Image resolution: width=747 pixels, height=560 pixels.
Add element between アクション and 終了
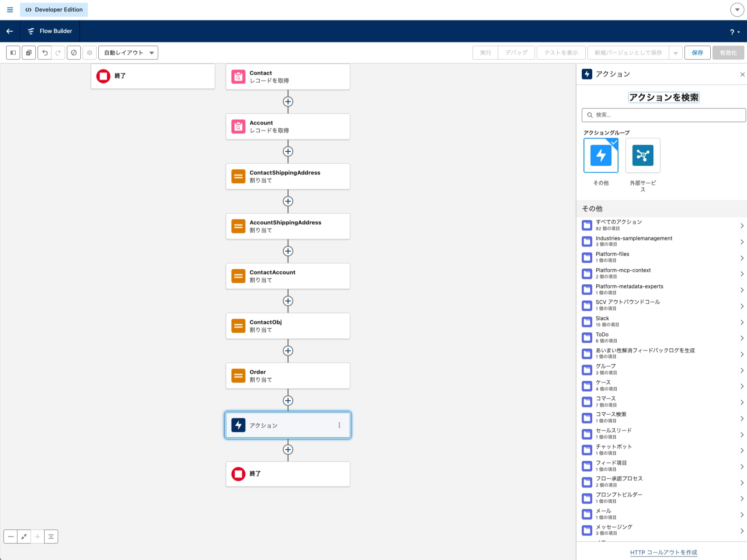tap(288, 450)
